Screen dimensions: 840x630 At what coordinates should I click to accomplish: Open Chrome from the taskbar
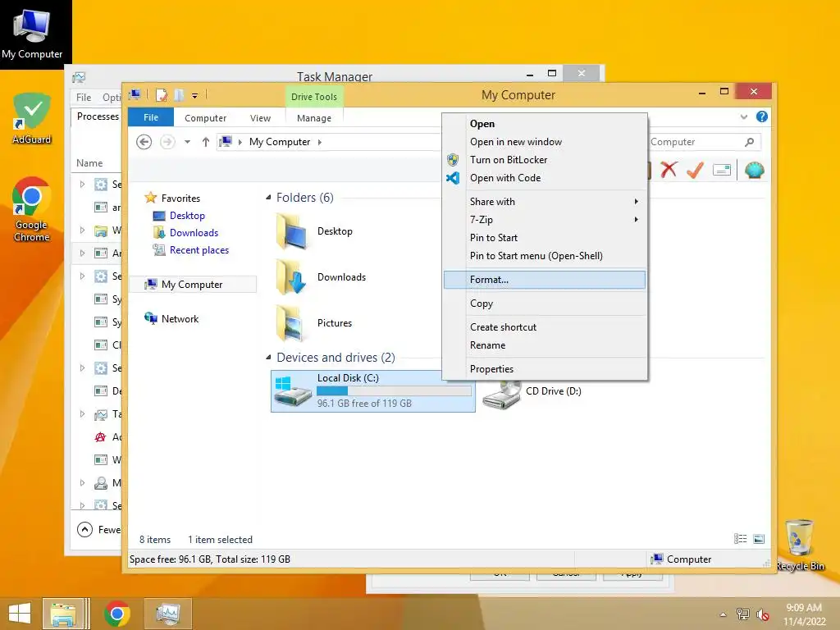[x=116, y=614]
